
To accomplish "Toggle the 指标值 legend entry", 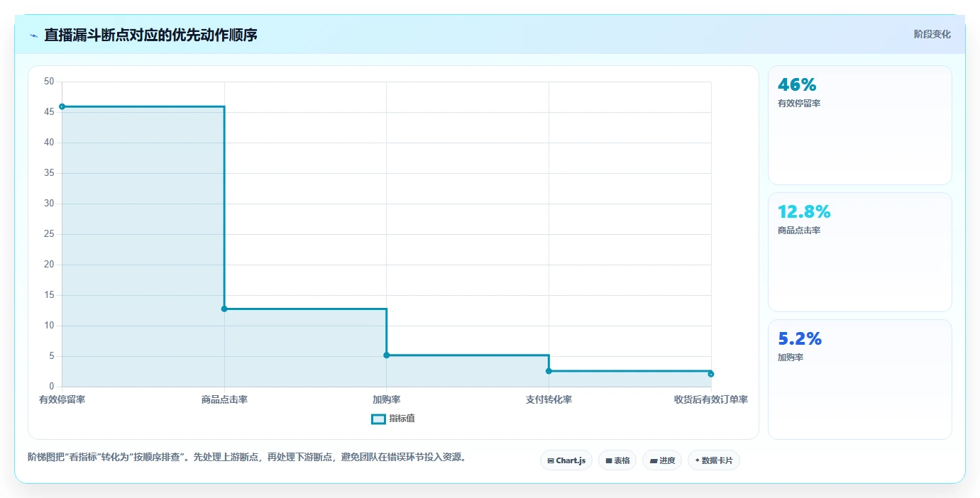I will 393,419.
